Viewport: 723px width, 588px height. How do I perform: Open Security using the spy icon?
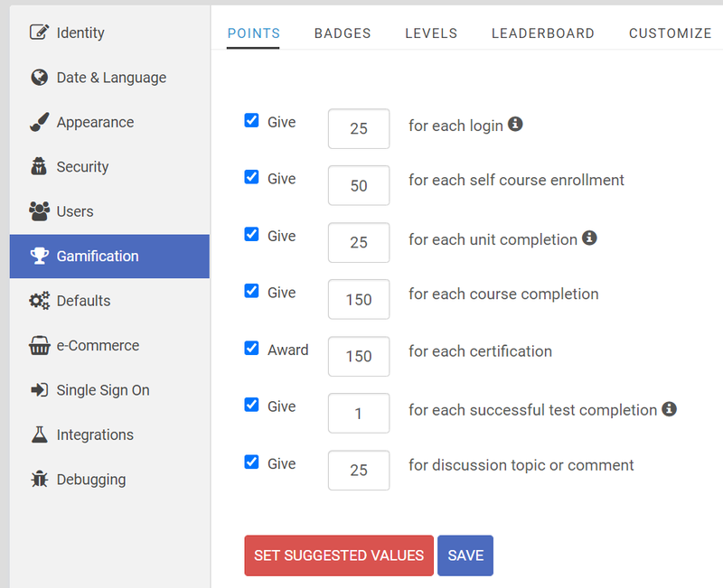pyautogui.click(x=39, y=166)
